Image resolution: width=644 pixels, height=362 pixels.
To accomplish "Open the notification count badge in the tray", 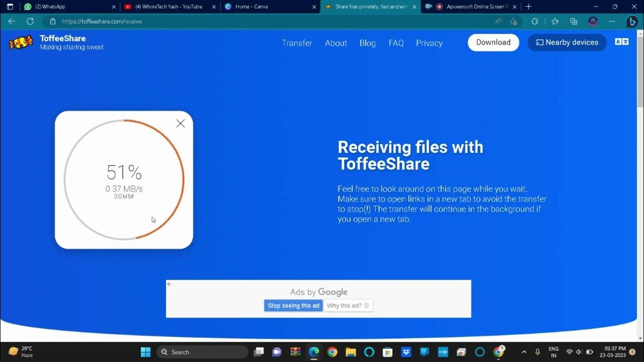I will click(632, 352).
